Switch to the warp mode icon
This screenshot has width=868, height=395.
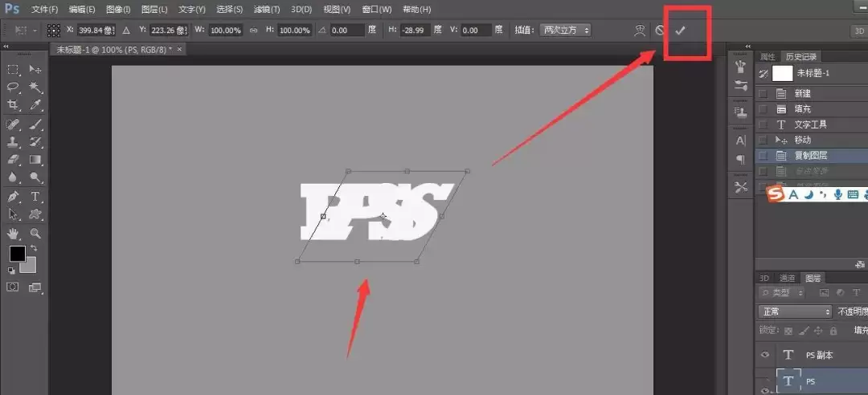[640, 31]
